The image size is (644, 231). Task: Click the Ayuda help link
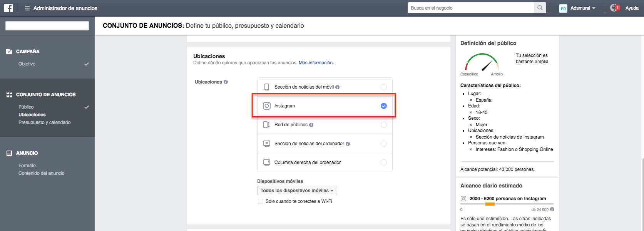[x=632, y=8]
